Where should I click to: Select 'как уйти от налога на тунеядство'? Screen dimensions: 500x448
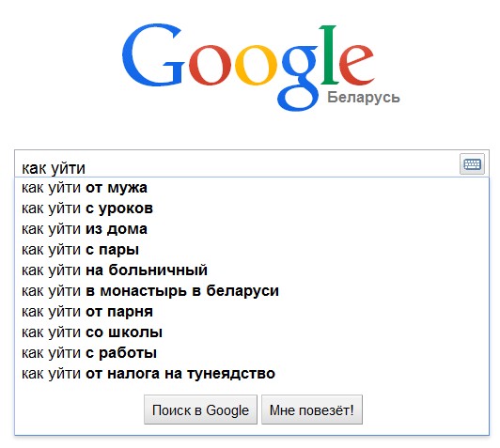click(x=252, y=374)
